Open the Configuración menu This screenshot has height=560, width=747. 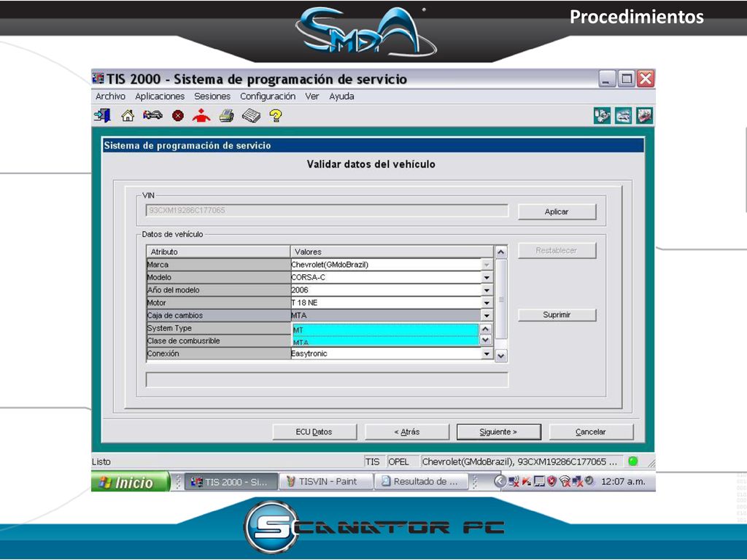click(x=268, y=96)
